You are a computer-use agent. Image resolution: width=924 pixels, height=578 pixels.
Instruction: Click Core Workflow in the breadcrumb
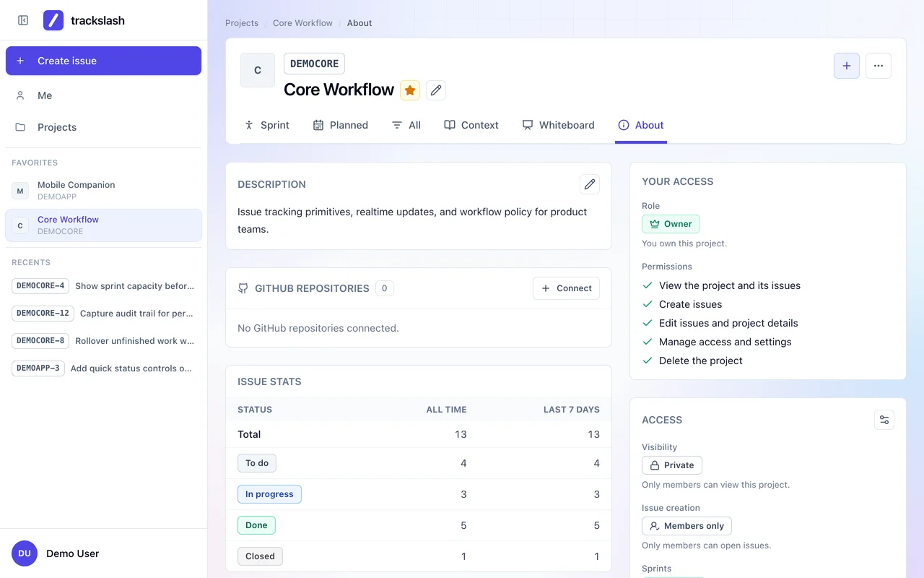[x=302, y=23]
